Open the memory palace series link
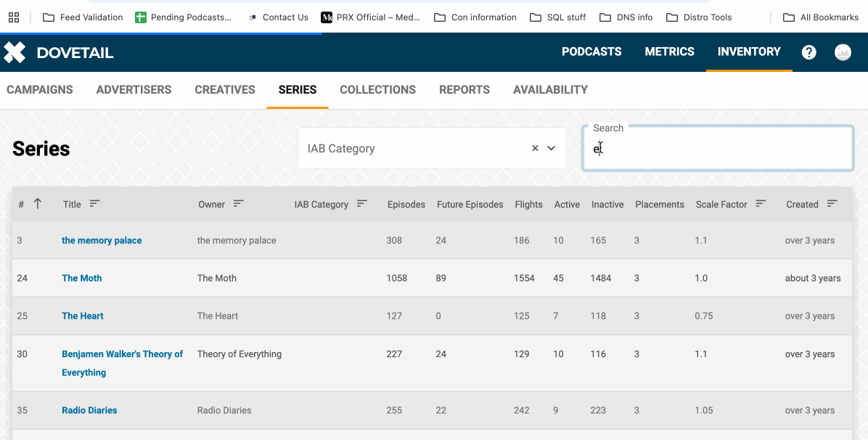The width and height of the screenshot is (868, 440). coord(102,240)
